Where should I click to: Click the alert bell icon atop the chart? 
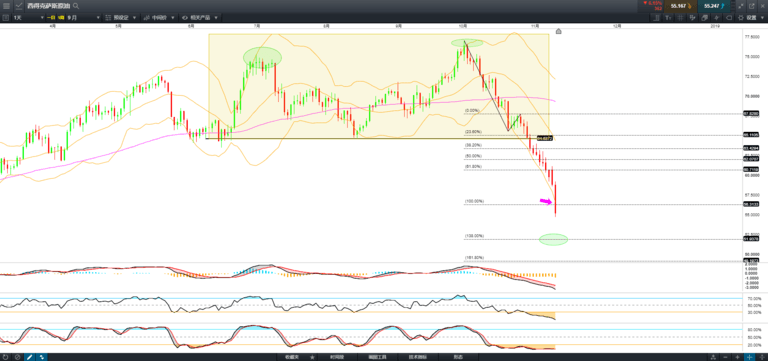[x=558, y=31]
